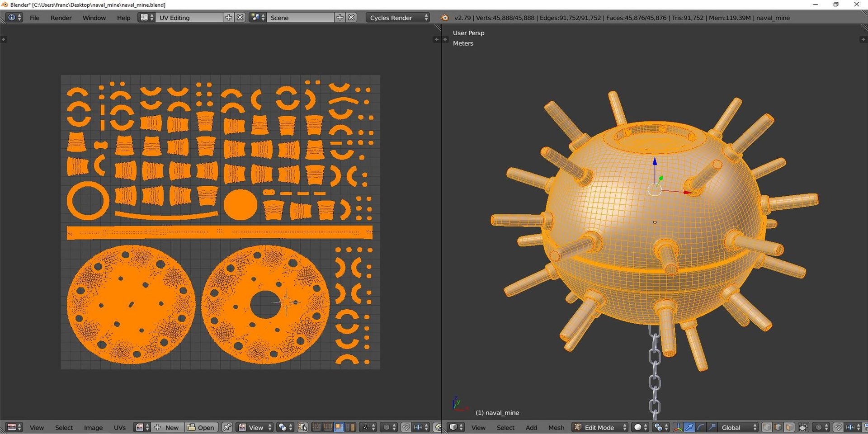The width and height of the screenshot is (868, 434).
Task: Open the UV editor View menu
Action: click(37, 428)
